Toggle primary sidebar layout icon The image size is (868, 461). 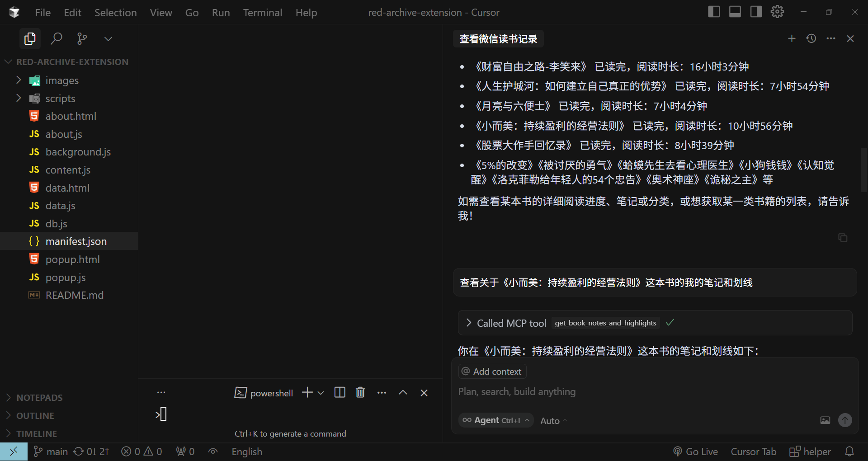(x=714, y=12)
